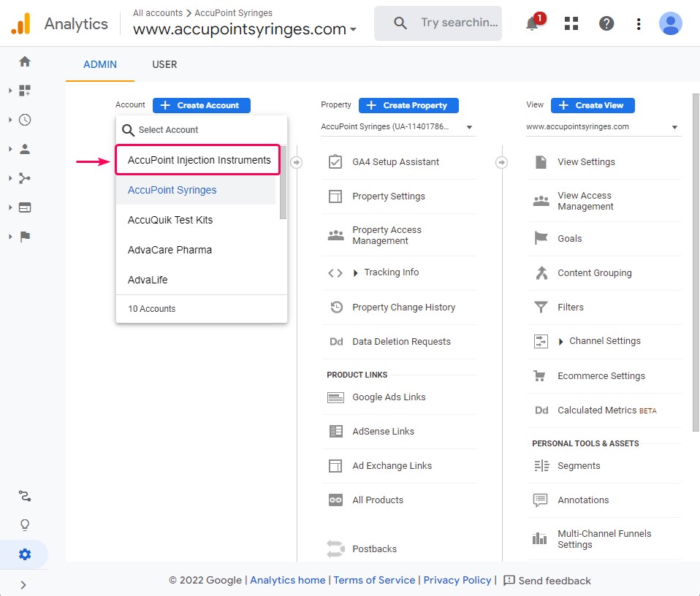Expand the Tracking Info section
This screenshot has height=596, width=700.
click(355, 273)
